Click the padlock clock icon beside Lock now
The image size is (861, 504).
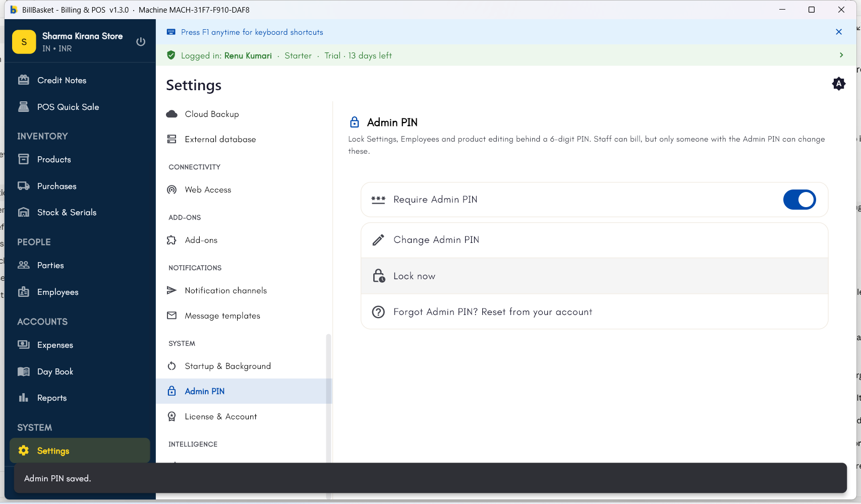(379, 276)
